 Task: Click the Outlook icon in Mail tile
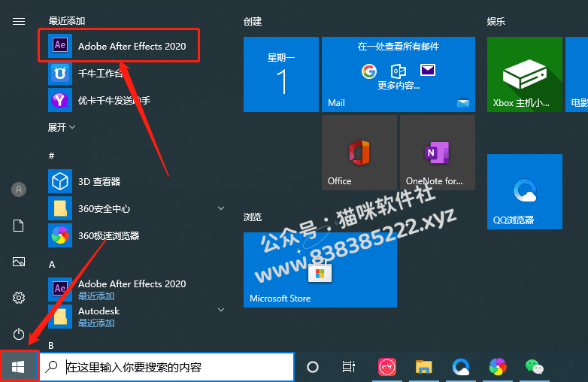coord(399,71)
